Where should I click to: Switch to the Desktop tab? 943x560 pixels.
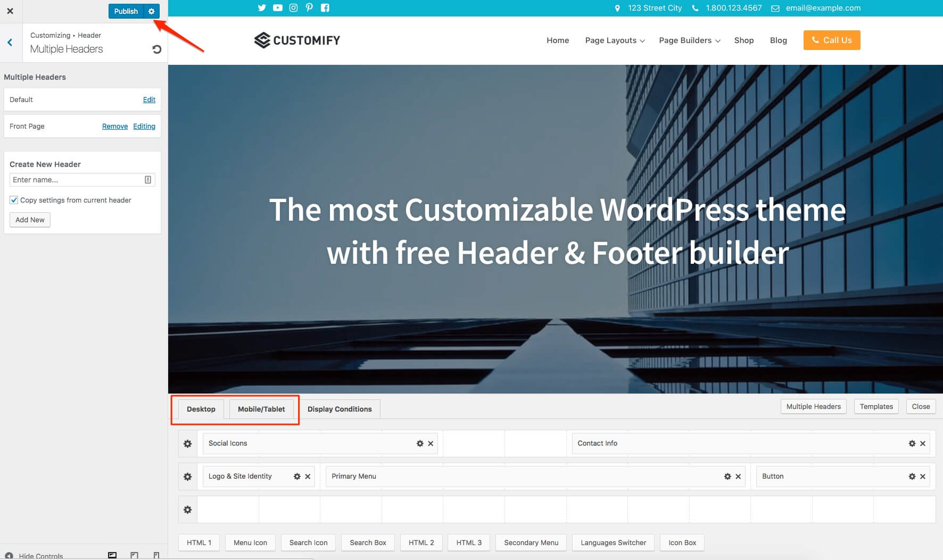pos(201,409)
